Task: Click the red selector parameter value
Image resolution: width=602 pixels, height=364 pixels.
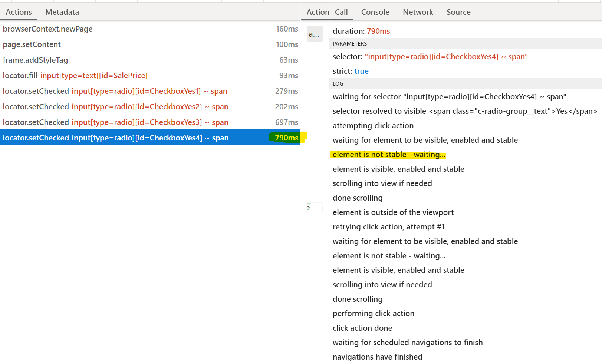Action: coord(446,56)
